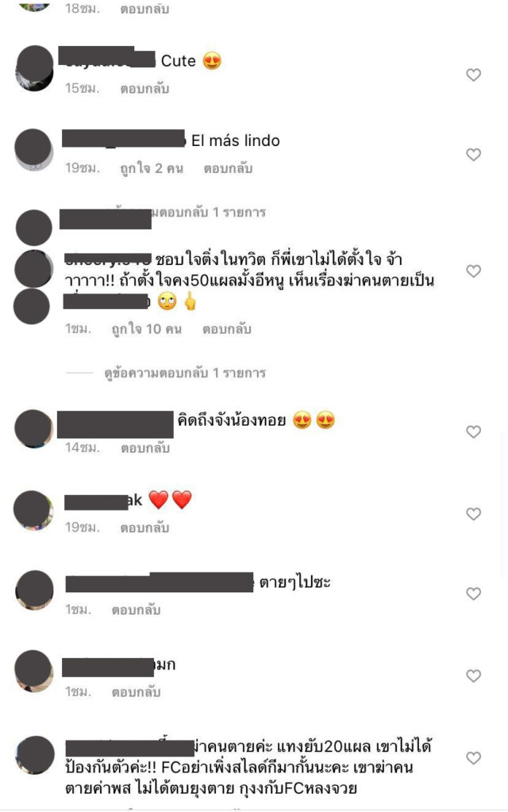This screenshot has width=508, height=812.
Task: Open profile picture of 'Cute' commenter
Action: click(34, 68)
